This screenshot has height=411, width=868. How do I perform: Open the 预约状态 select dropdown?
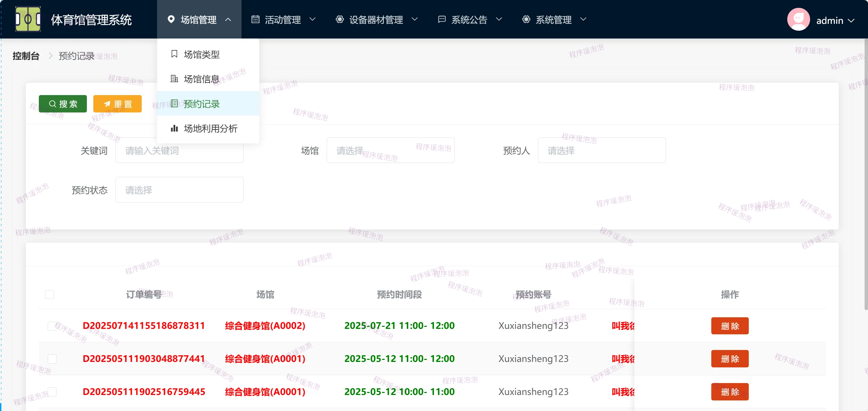tap(179, 190)
